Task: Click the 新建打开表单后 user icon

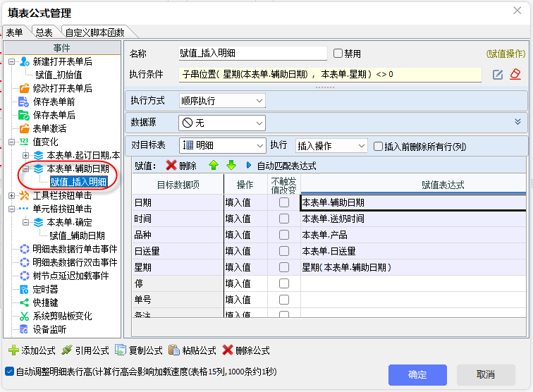Action: (24, 61)
